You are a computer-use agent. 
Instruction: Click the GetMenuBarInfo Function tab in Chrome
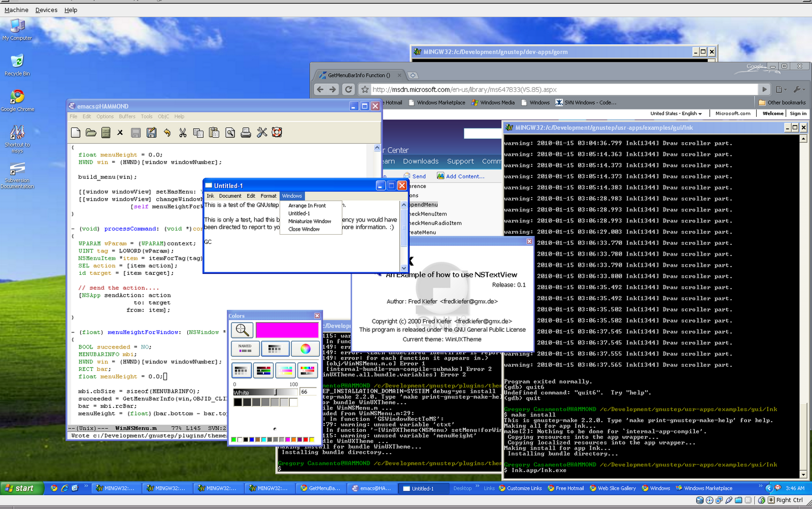(359, 75)
